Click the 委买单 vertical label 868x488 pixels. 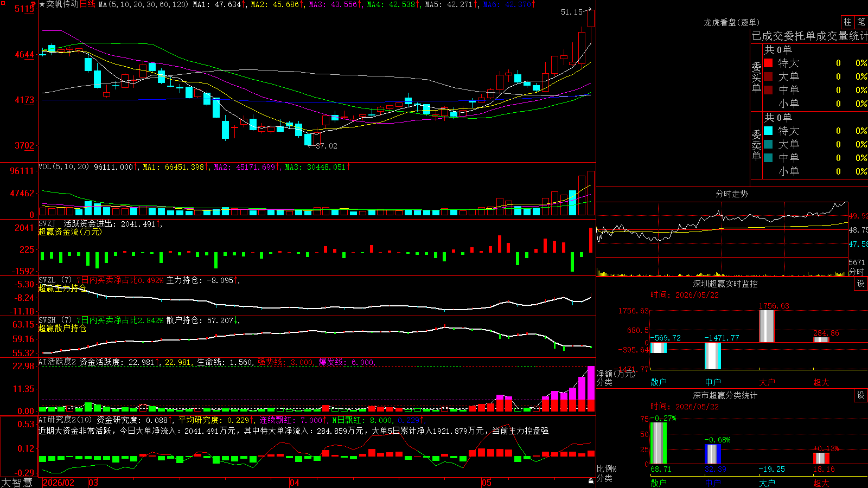pos(756,77)
